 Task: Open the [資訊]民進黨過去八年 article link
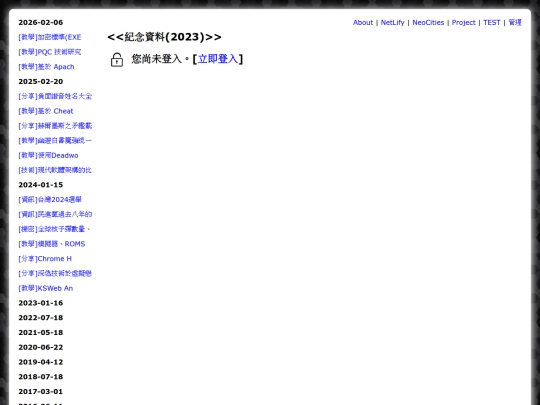[55, 215]
